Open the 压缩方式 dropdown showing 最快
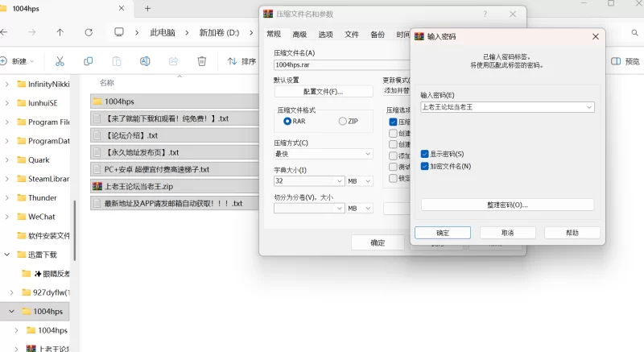The width and height of the screenshot is (644, 352). pyautogui.click(x=324, y=154)
